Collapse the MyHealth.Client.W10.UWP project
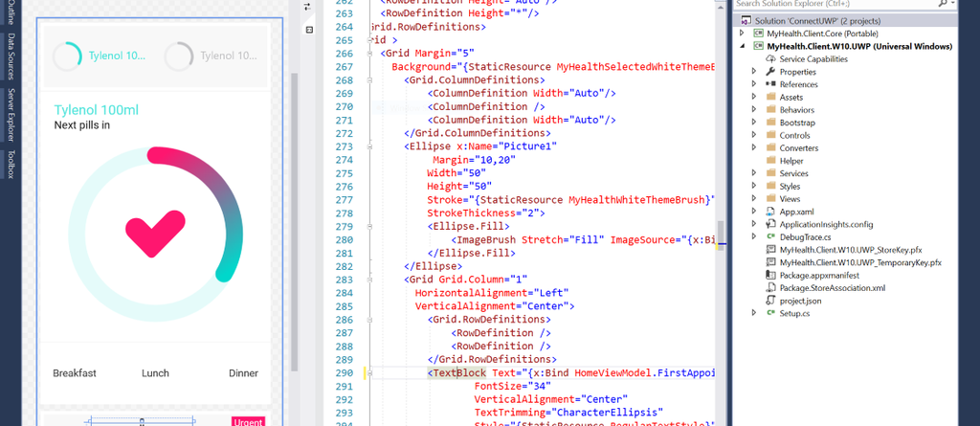The height and width of the screenshot is (426, 980). (x=742, y=46)
